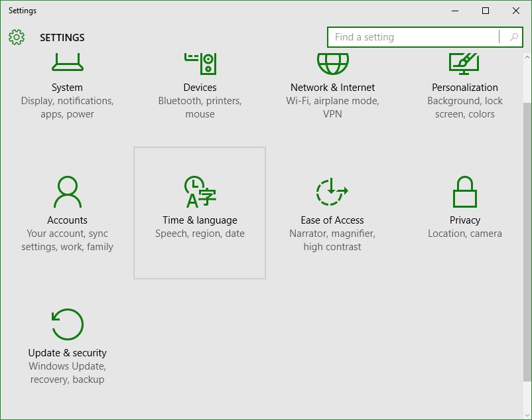Click 'Your account, sync settings' description

[67, 240]
